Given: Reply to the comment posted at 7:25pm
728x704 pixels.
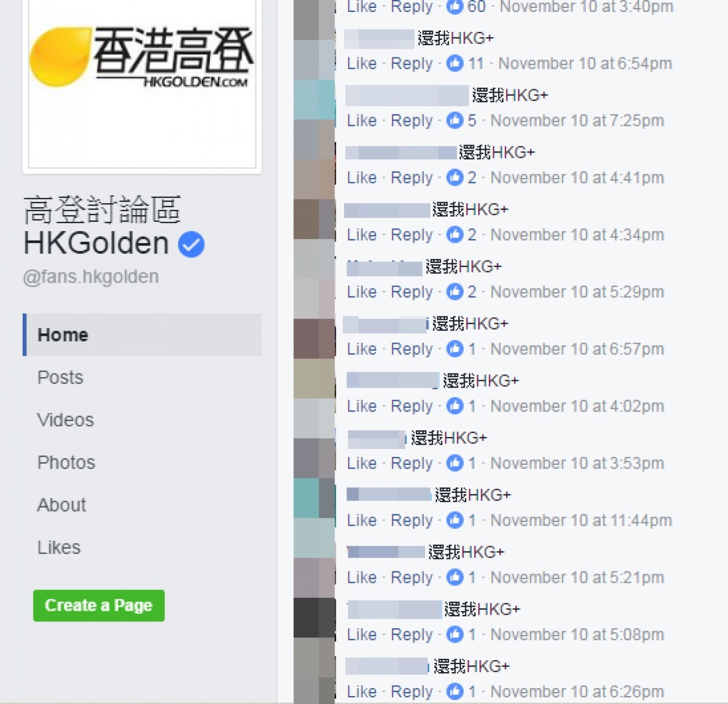Looking at the screenshot, I should [412, 121].
